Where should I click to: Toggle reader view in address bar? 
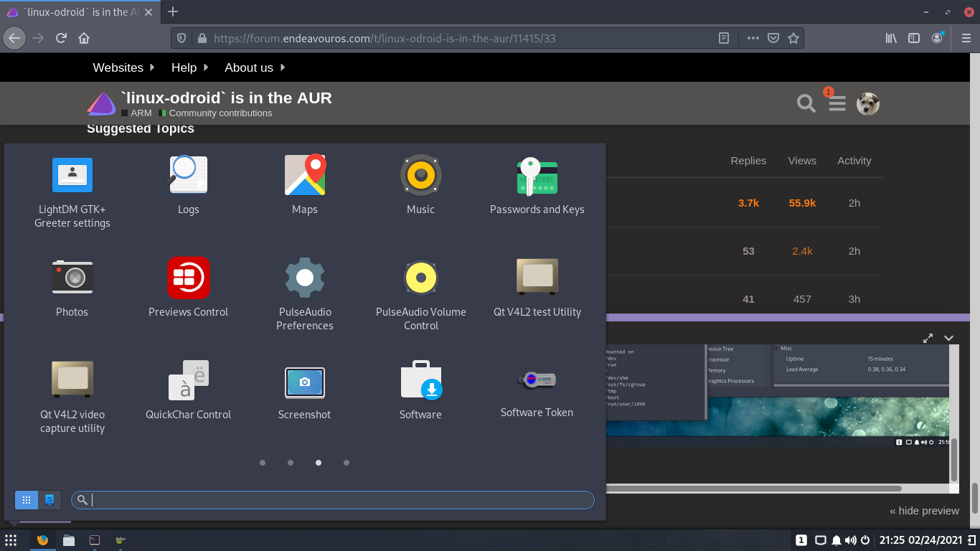(x=724, y=38)
